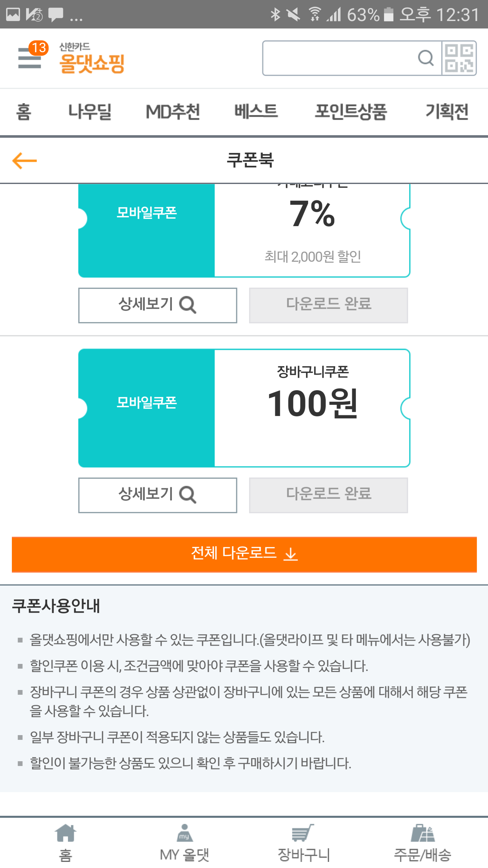This screenshot has height=868, width=488.
Task: Go to the 포인트상품 tab
Action: pos(351,112)
